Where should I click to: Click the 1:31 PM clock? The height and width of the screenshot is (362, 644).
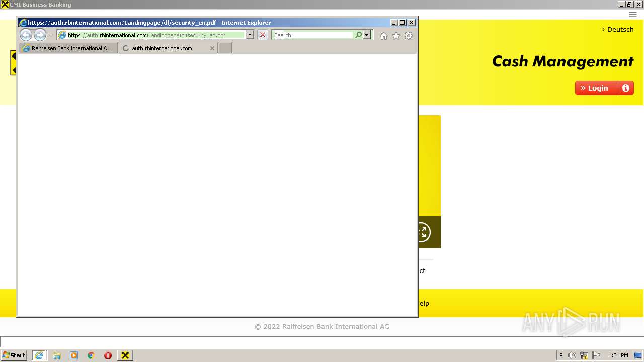(x=618, y=355)
